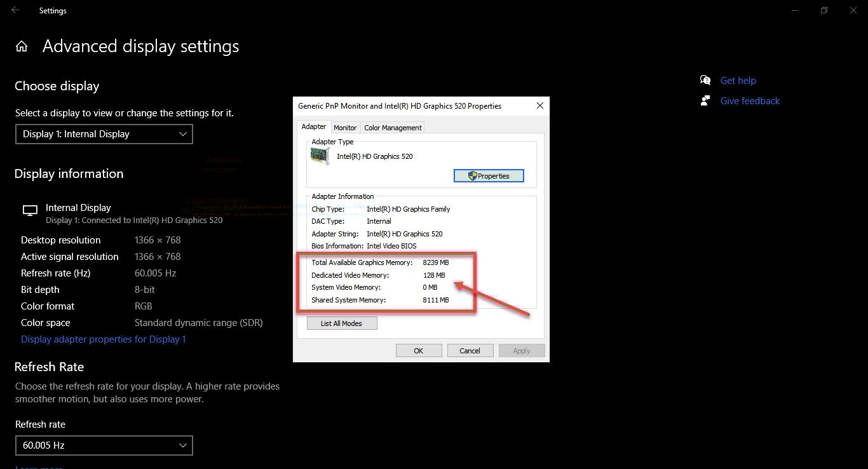Click the back arrow at top left
868x469 pixels.
click(14, 10)
